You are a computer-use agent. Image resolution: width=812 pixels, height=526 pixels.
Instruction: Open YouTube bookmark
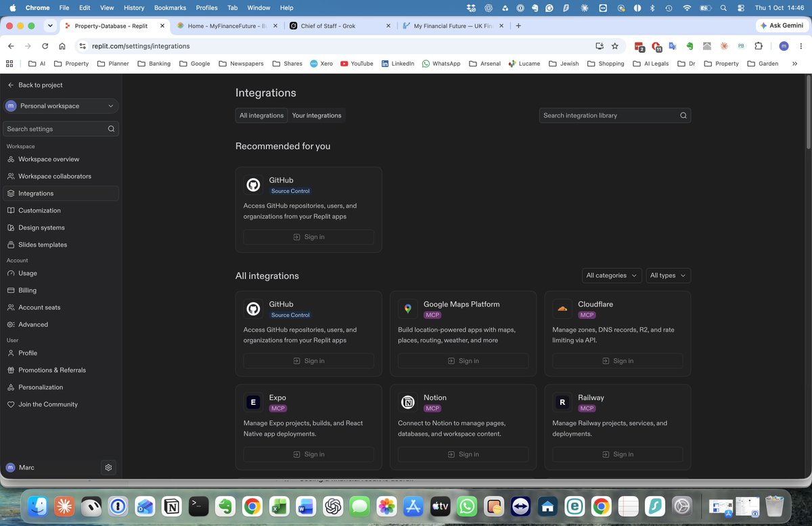[x=357, y=64]
